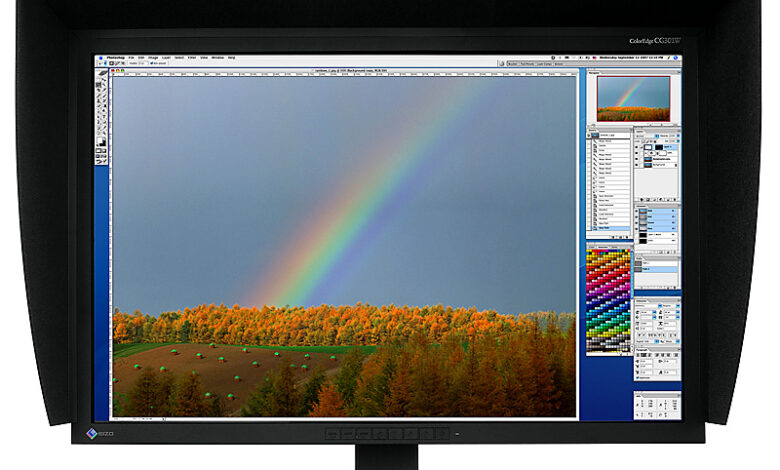The width and height of the screenshot is (780, 470).
Task: Select the Rectangular Marquee tool in the toolbox
Action: point(98,80)
